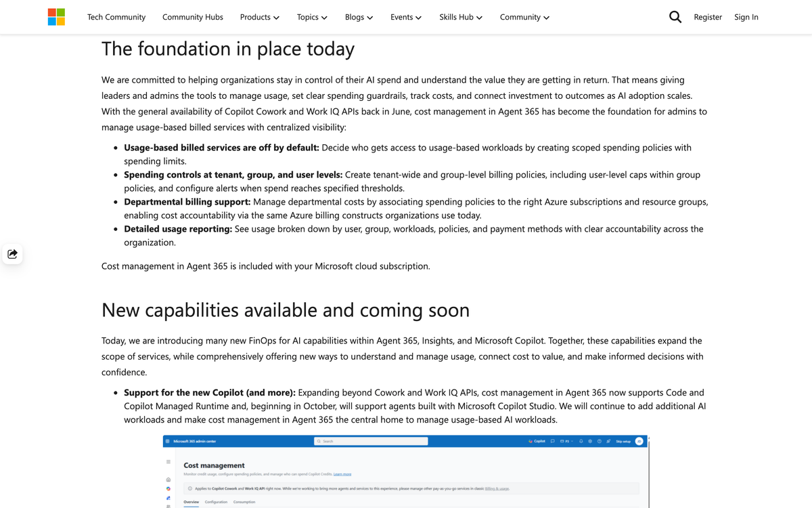Image resolution: width=812 pixels, height=508 pixels.
Task: Expand the Products dropdown menu
Action: coord(260,17)
